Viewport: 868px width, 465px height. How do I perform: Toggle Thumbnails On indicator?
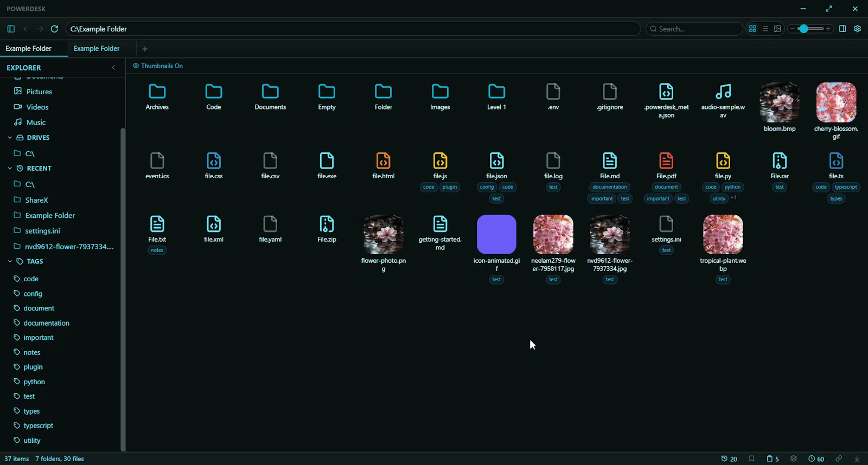click(x=158, y=66)
